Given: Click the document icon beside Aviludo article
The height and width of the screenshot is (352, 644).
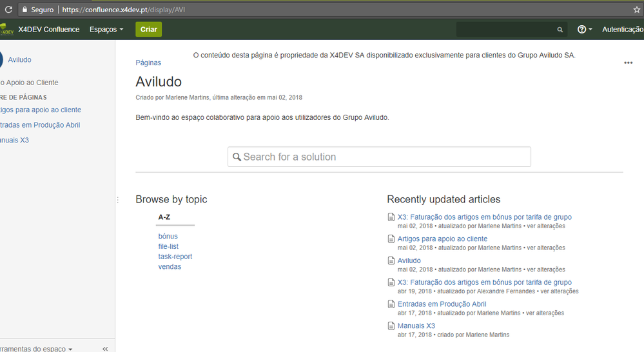Looking at the screenshot, I should click(x=391, y=261).
